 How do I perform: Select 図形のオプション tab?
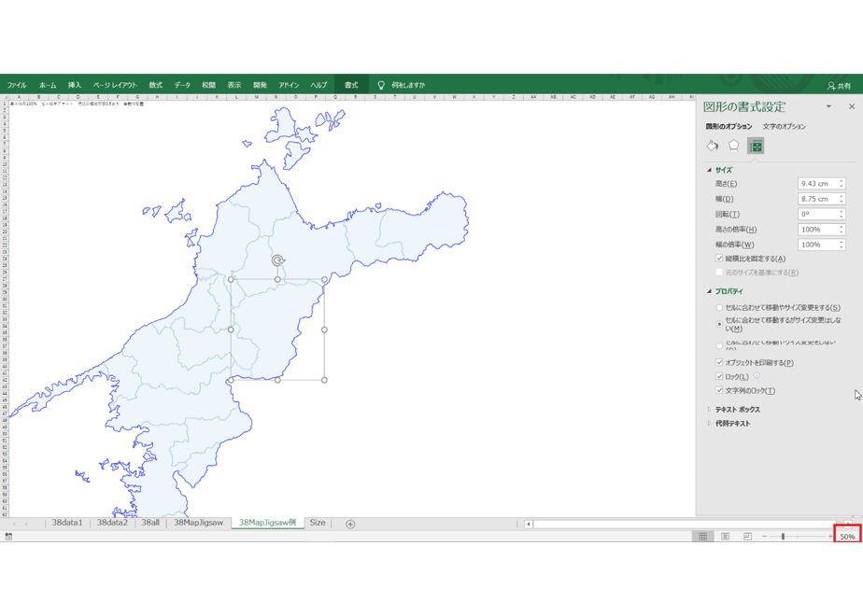729,127
